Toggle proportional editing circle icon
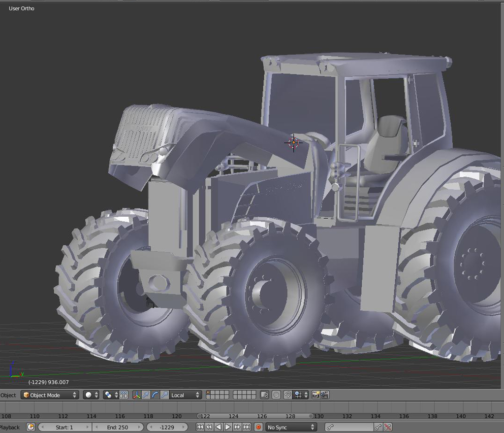The image size is (504, 433). [x=276, y=395]
